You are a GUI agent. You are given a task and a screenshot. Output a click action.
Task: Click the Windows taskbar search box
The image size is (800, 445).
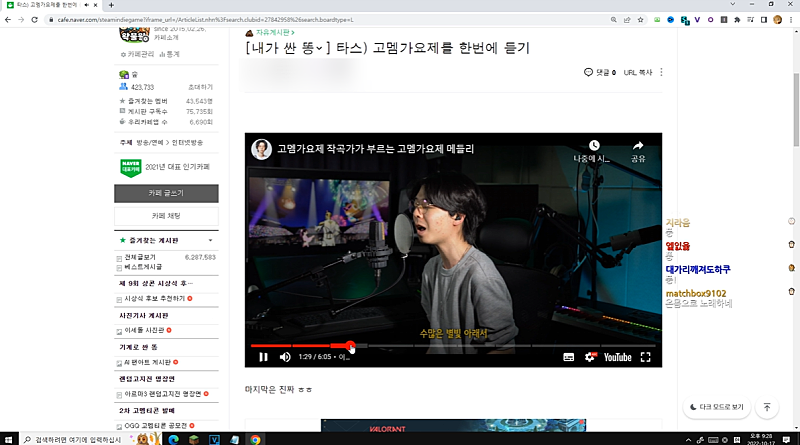(73, 439)
